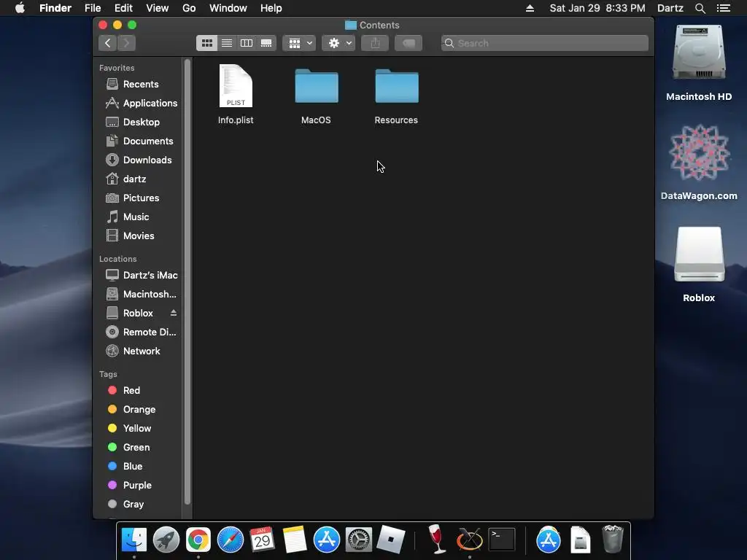Open the Go menu
The height and width of the screenshot is (560, 747).
point(189,8)
